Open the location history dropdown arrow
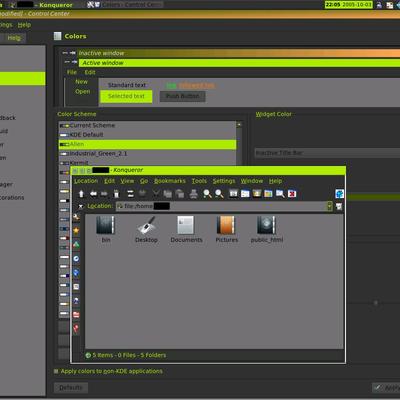Viewport: 400px width, 400px height. tap(329, 206)
